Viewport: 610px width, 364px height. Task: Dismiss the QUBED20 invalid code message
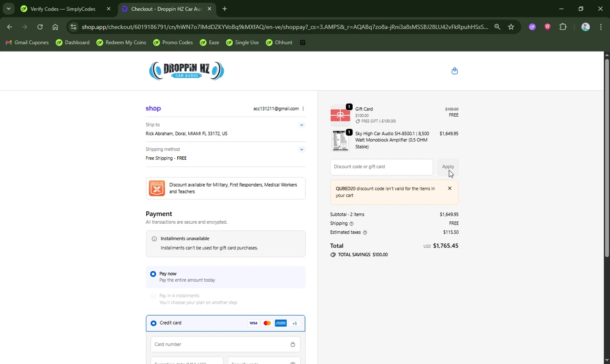pyautogui.click(x=450, y=188)
